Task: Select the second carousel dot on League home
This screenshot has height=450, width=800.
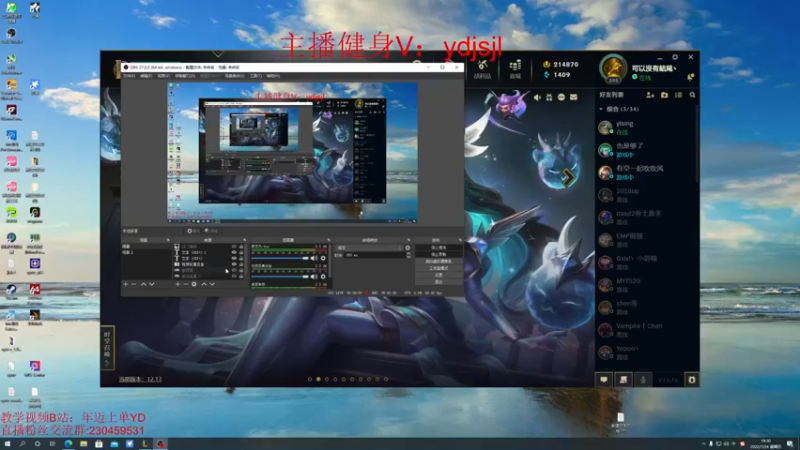Action: [x=318, y=379]
